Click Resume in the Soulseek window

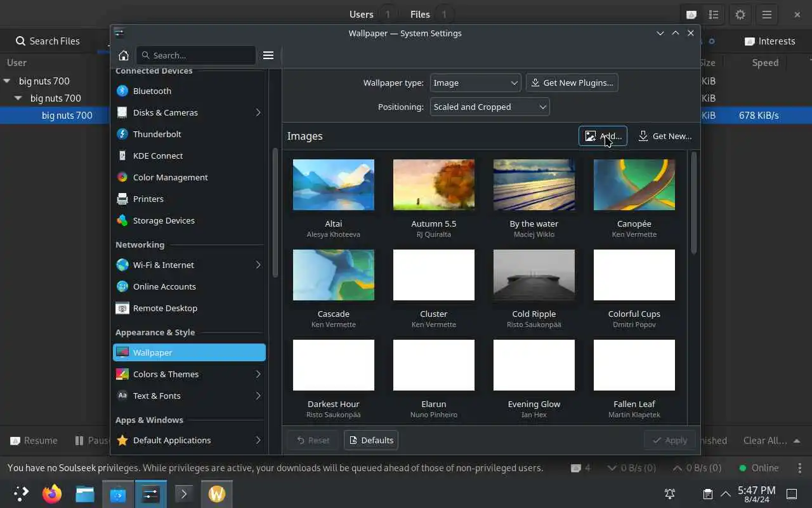pos(34,440)
